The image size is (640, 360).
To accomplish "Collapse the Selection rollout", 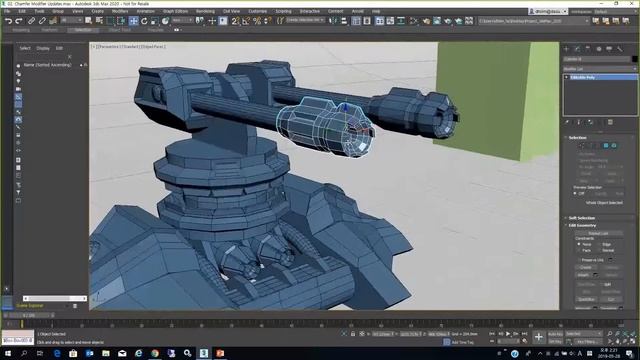I will point(578,138).
